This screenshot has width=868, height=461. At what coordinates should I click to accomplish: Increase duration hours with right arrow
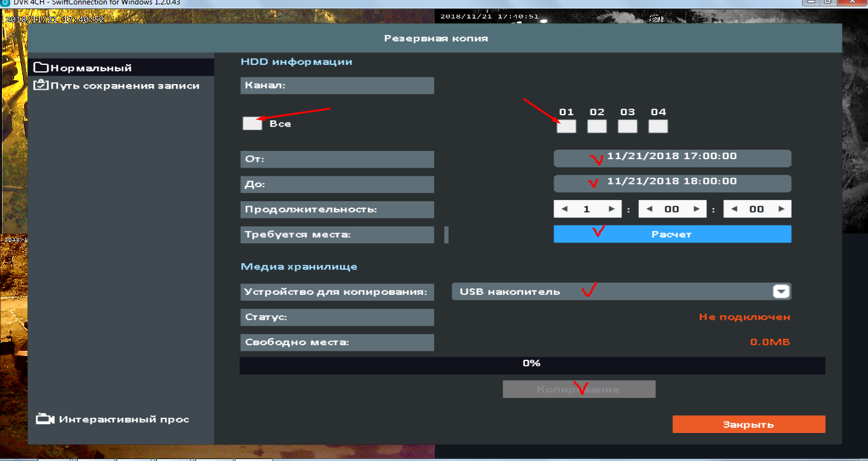click(612, 209)
